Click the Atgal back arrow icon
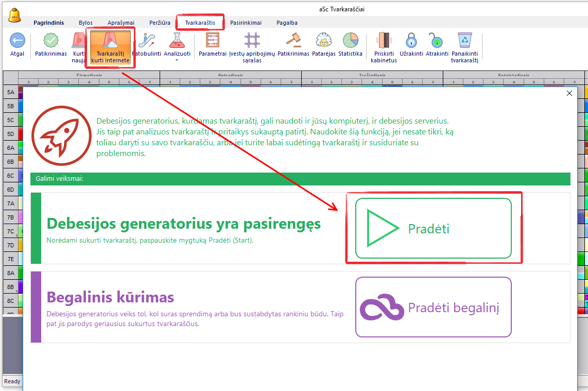588x391 pixels. 17,41
